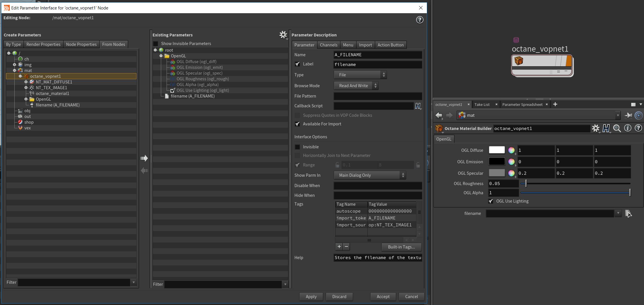The width and height of the screenshot is (644, 305).
Task: Open the Browse Mode dropdown
Action: point(356,86)
